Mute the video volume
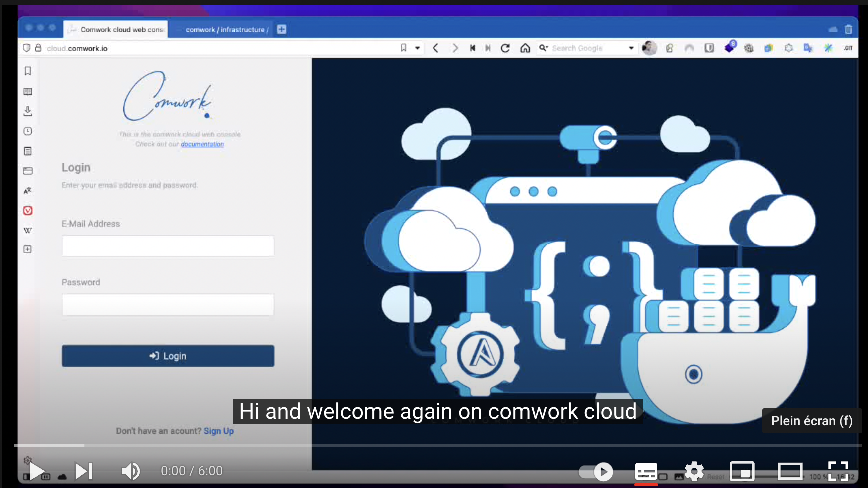 click(x=131, y=471)
